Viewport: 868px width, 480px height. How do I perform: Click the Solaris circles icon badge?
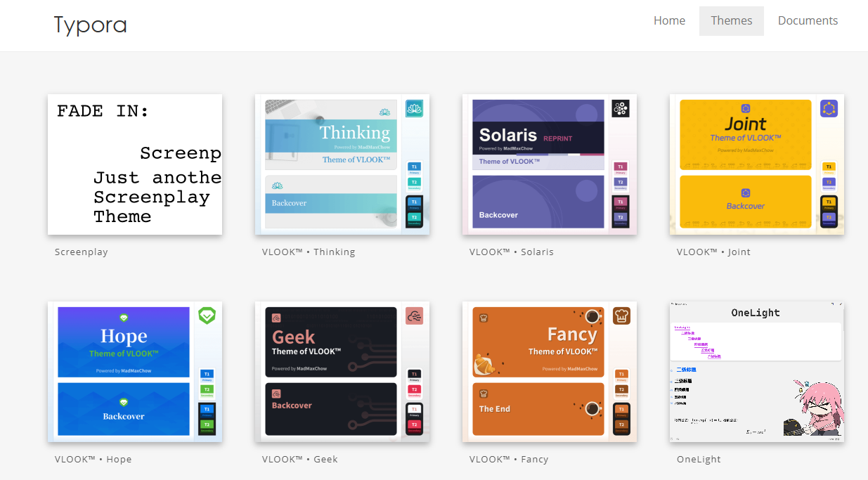620,108
